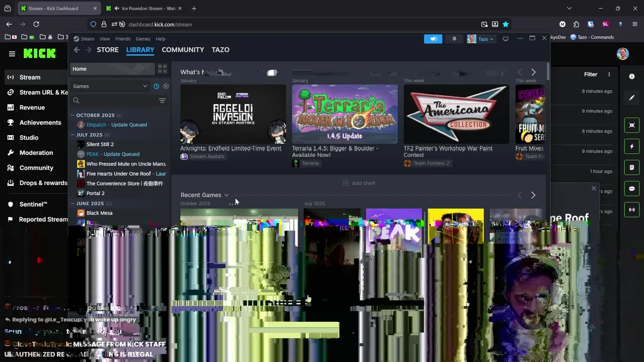Open Tazo account dropdown in Steam
Screen dimensions: 644x362
point(481,39)
